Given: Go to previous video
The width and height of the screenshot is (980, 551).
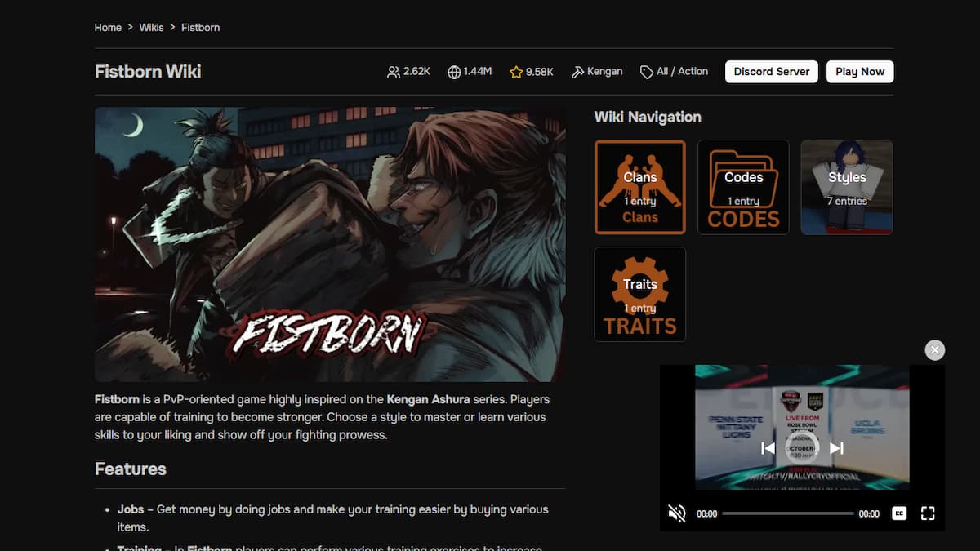Looking at the screenshot, I should 768,448.
